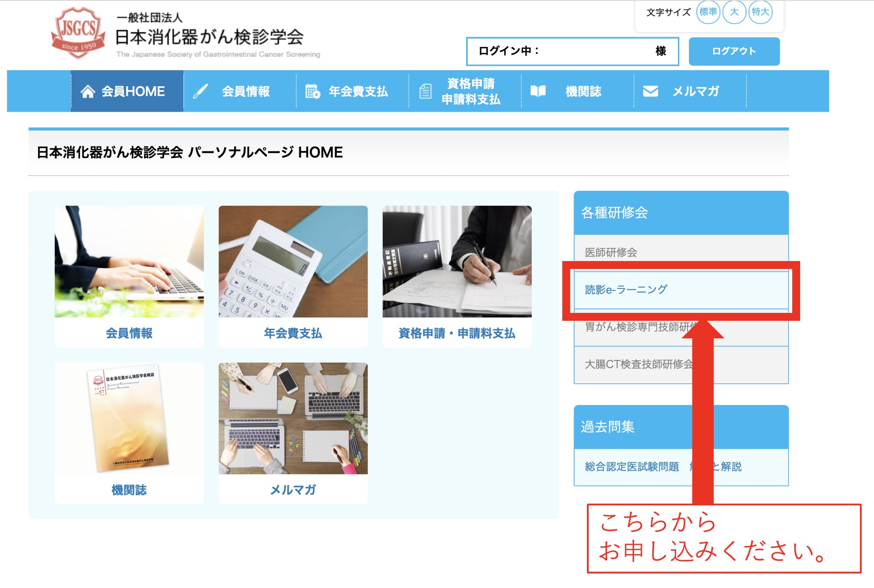874x588 pixels.
Task: Click the 資格申請・申請料支払 card label
Action: (457, 334)
